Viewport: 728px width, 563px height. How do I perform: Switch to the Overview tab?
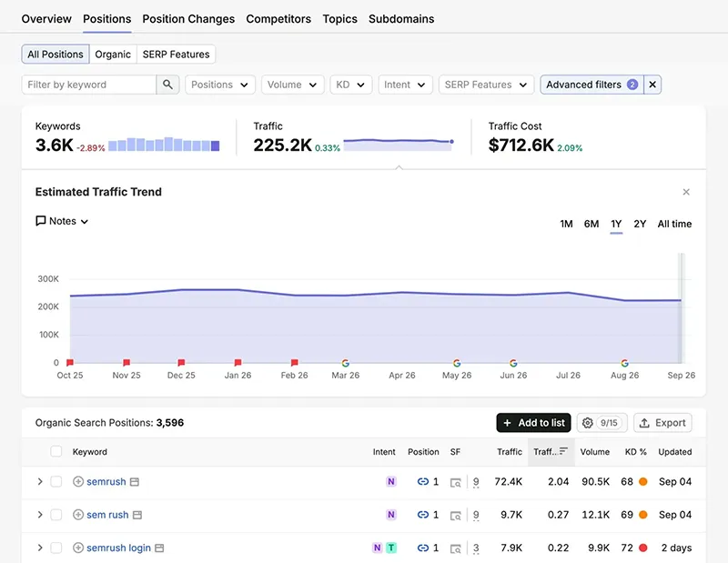tap(46, 19)
